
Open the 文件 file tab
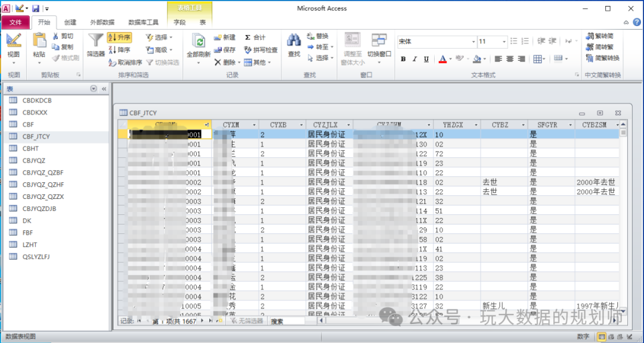tap(16, 22)
